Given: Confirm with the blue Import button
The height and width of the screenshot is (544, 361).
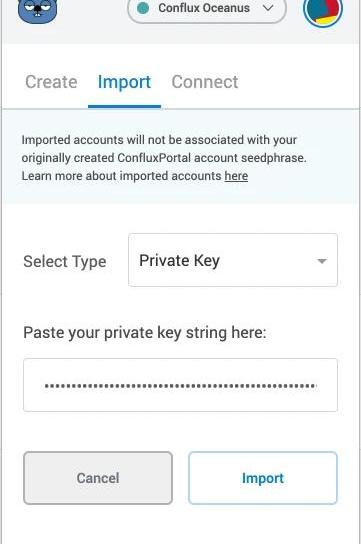Looking at the screenshot, I should (263, 478).
